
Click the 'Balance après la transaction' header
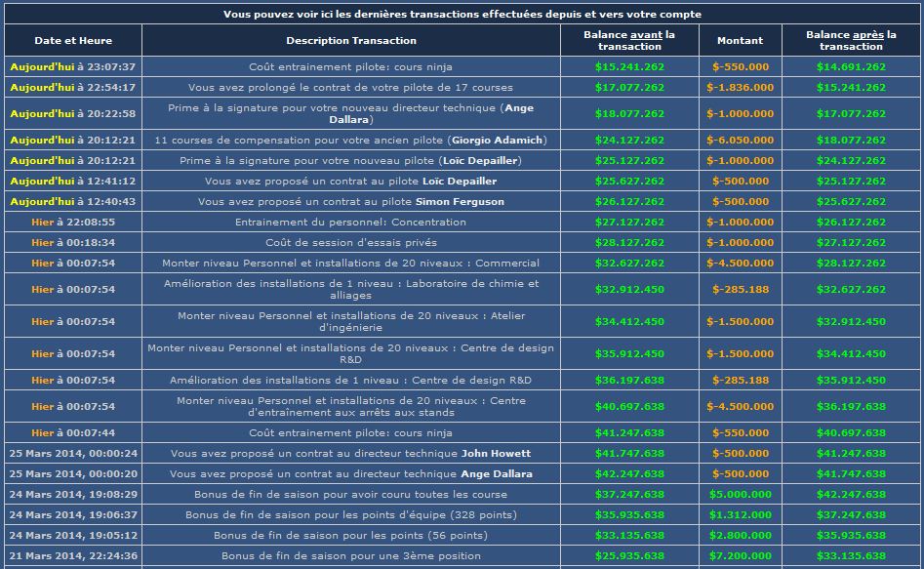click(x=851, y=40)
